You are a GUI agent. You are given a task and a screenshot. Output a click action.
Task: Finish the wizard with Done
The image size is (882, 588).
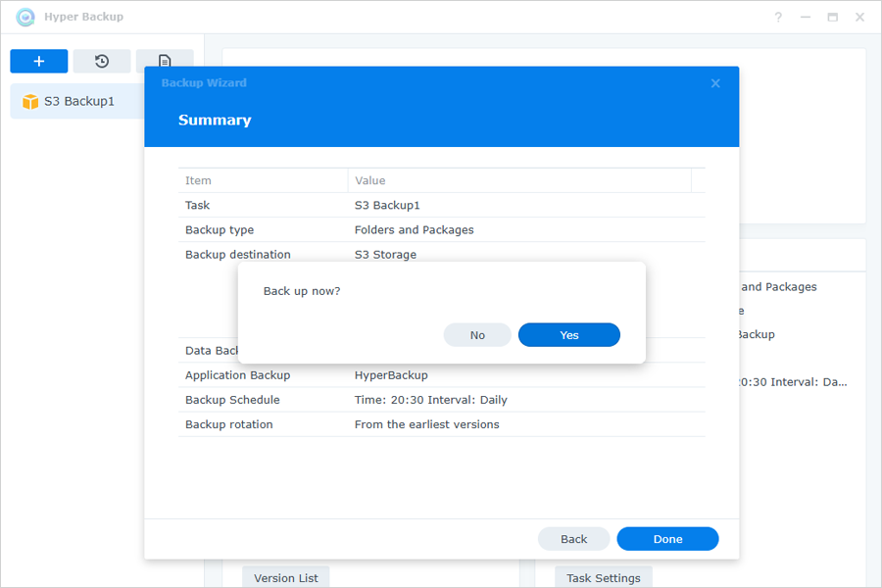(667, 539)
